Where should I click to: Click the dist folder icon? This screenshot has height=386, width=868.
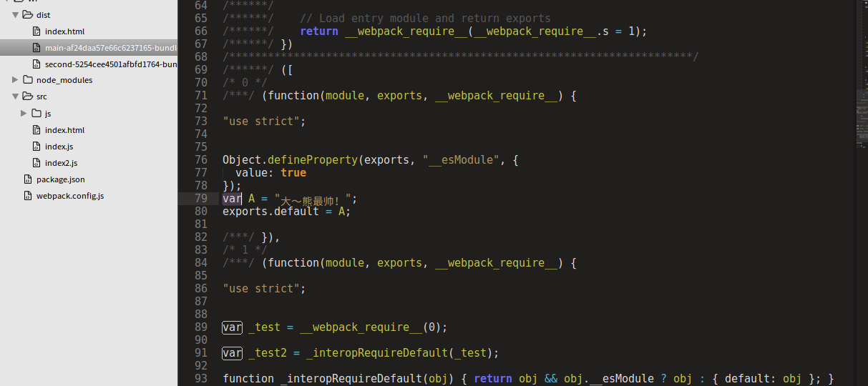28,15
